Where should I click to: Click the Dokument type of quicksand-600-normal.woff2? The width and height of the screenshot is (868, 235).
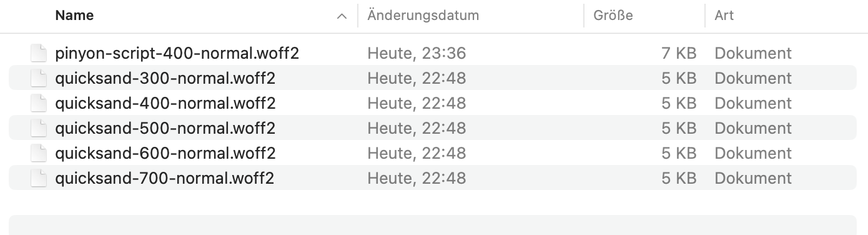point(753,153)
